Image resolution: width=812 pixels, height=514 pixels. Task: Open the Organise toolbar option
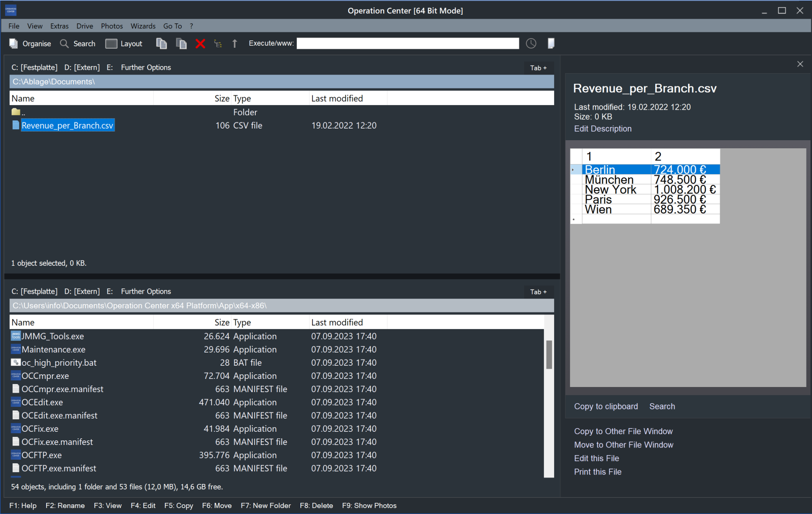30,44
